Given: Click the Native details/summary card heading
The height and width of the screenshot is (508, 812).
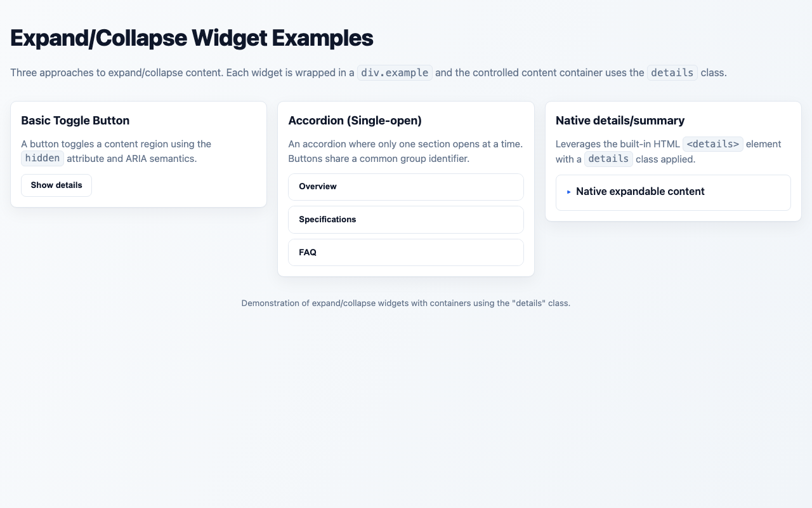Looking at the screenshot, I should [620, 121].
